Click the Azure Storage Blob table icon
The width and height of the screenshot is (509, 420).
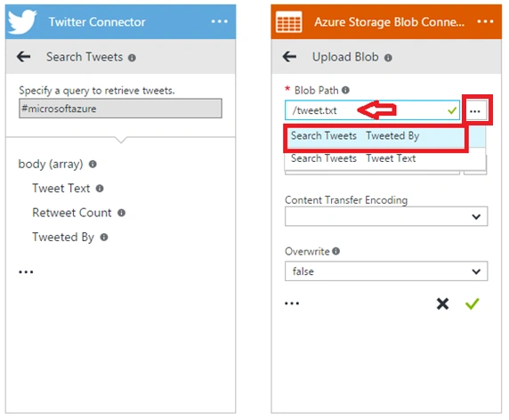(x=288, y=22)
